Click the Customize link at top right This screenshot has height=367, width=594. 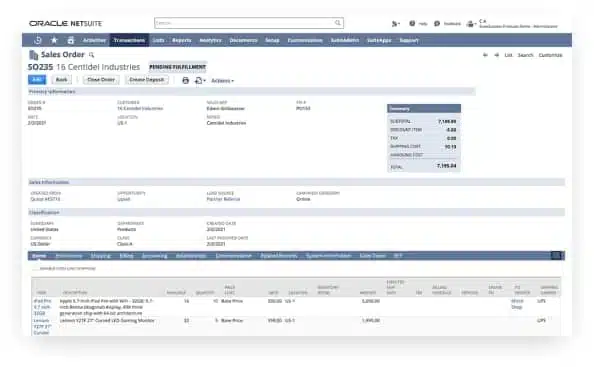click(550, 55)
